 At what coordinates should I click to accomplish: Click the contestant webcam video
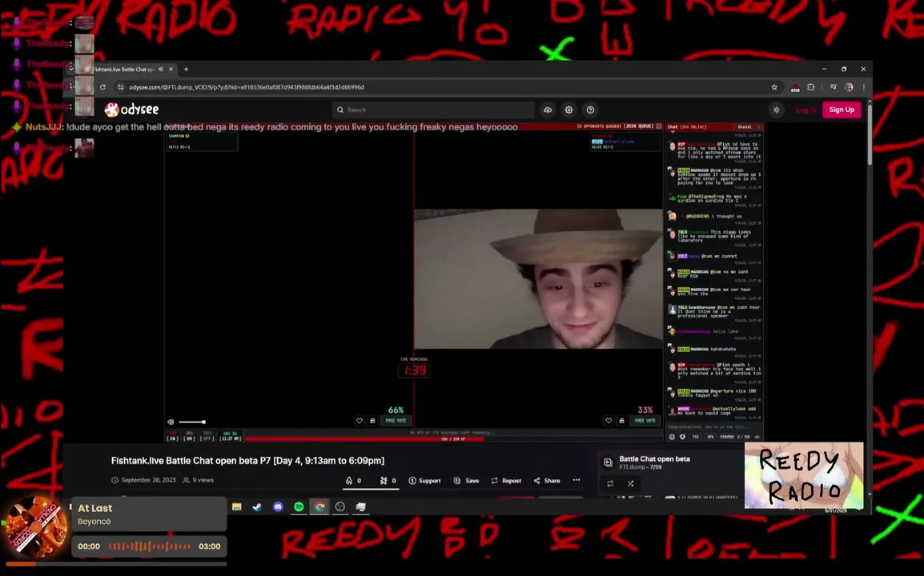click(x=538, y=279)
